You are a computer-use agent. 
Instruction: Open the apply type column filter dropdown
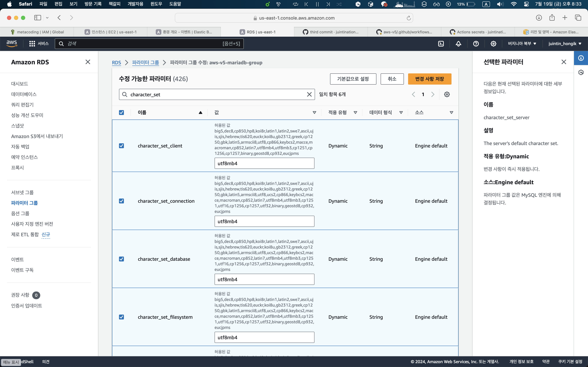(x=355, y=113)
